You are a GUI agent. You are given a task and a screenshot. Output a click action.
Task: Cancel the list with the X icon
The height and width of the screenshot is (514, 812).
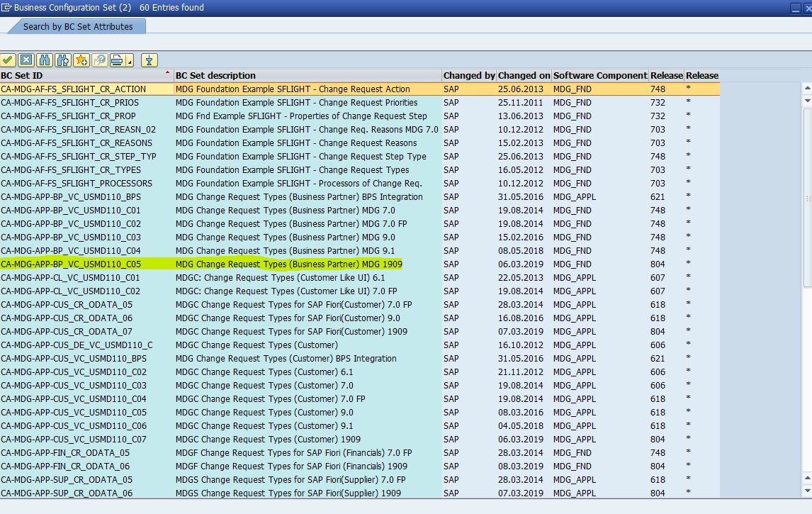tap(26, 60)
